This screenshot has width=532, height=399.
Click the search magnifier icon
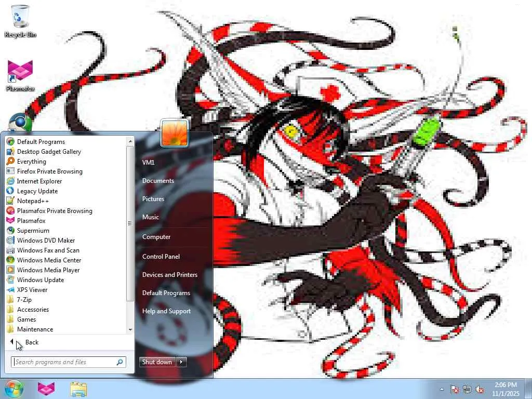[120, 362]
